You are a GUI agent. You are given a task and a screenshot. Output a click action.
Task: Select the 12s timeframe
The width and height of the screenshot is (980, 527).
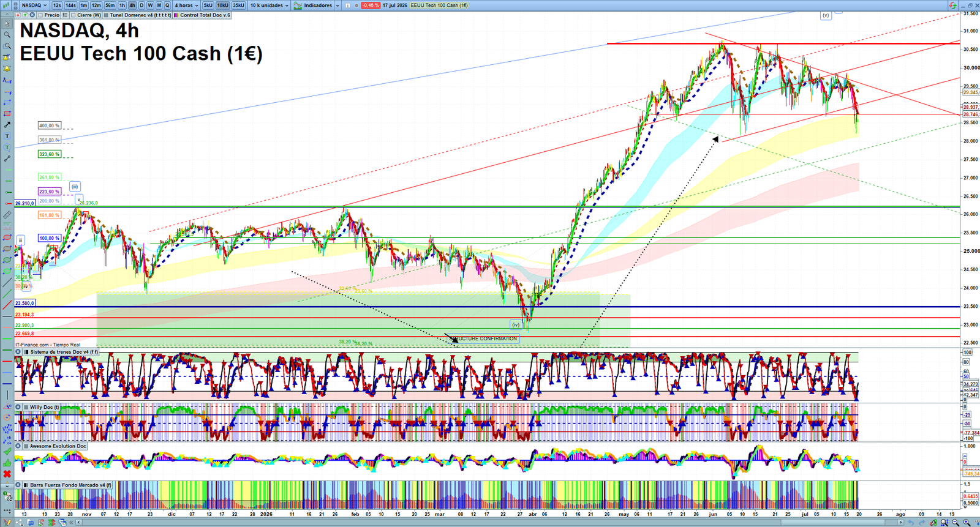pos(57,6)
